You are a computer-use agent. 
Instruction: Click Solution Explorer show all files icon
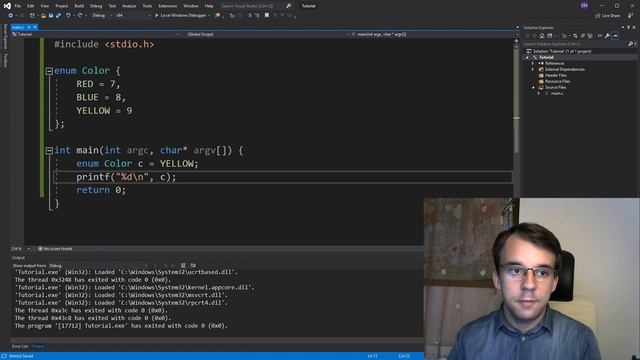pyautogui.click(x=590, y=36)
